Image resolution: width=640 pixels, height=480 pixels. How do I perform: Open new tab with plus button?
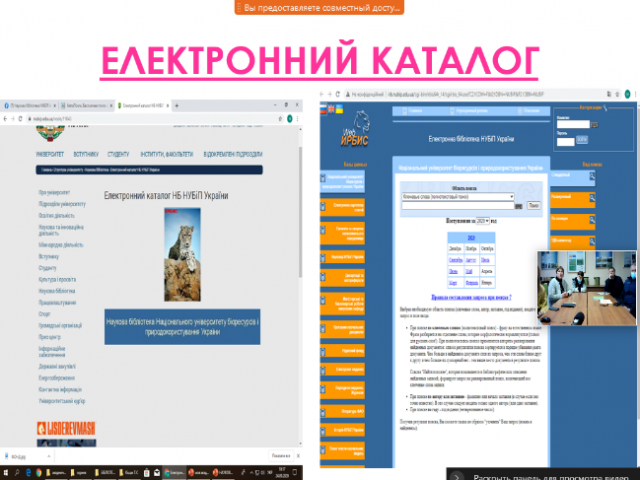[x=177, y=106]
